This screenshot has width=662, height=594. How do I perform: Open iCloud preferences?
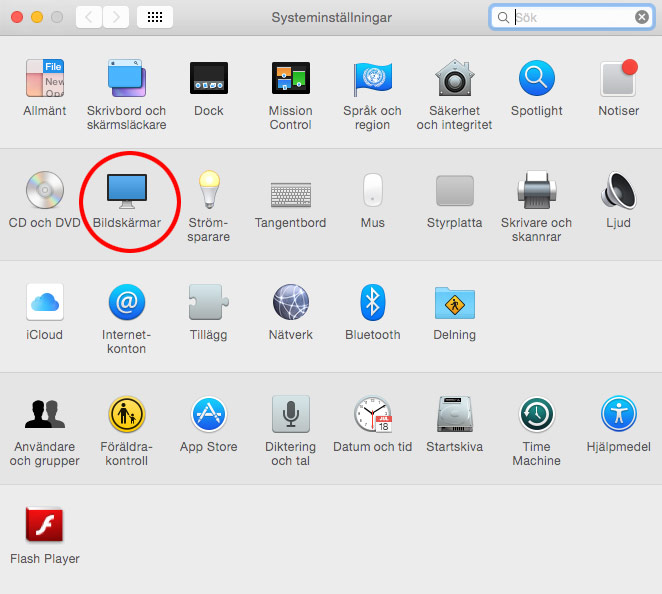pyautogui.click(x=44, y=303)
